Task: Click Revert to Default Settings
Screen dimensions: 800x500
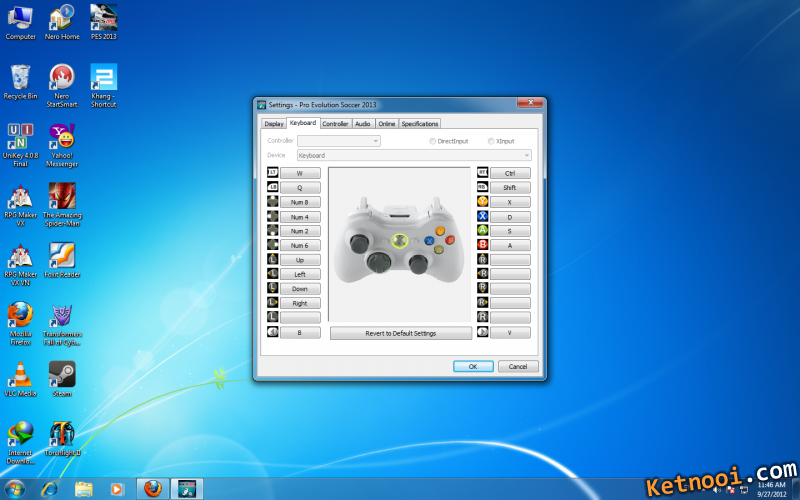Action: 401,333
